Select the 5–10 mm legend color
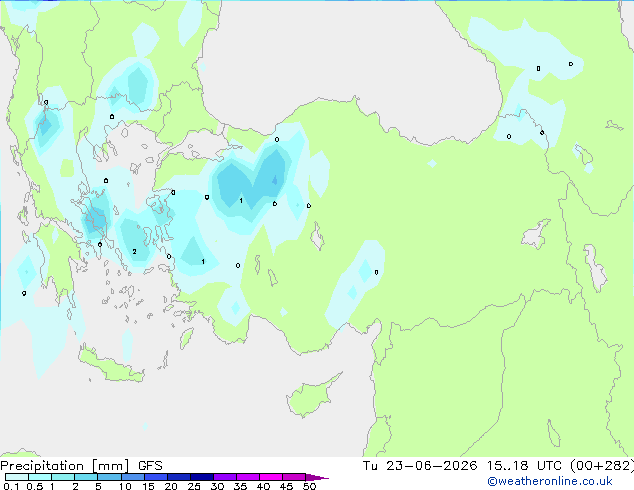Screen dimensions: 634x490 (x=109, y=477)
